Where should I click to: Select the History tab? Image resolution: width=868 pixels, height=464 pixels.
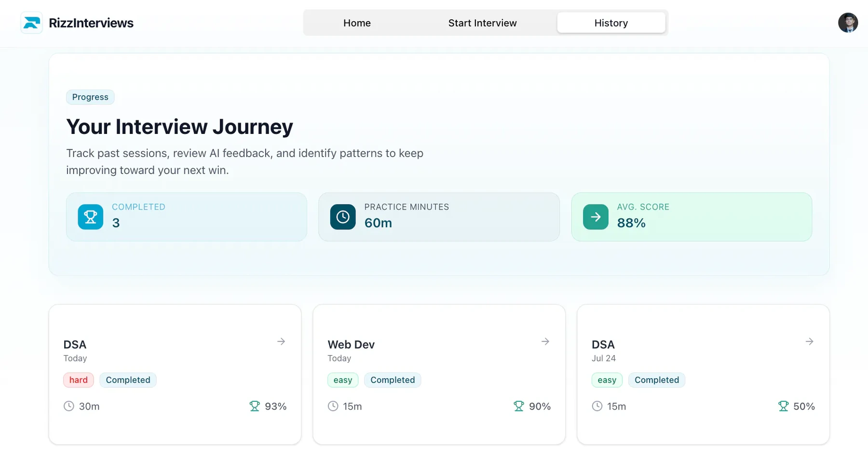click(x=611, y=23)
